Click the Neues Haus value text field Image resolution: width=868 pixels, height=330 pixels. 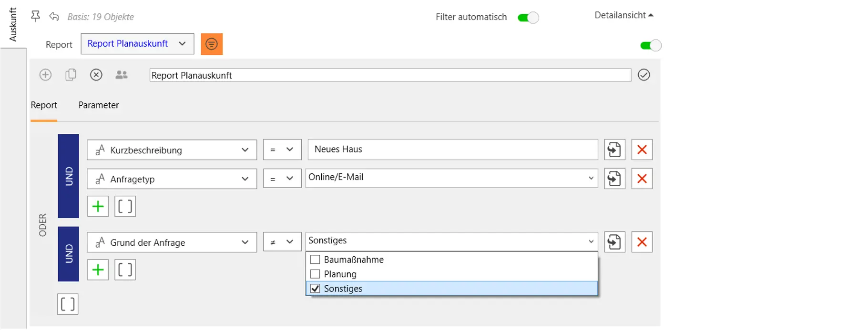452,150
